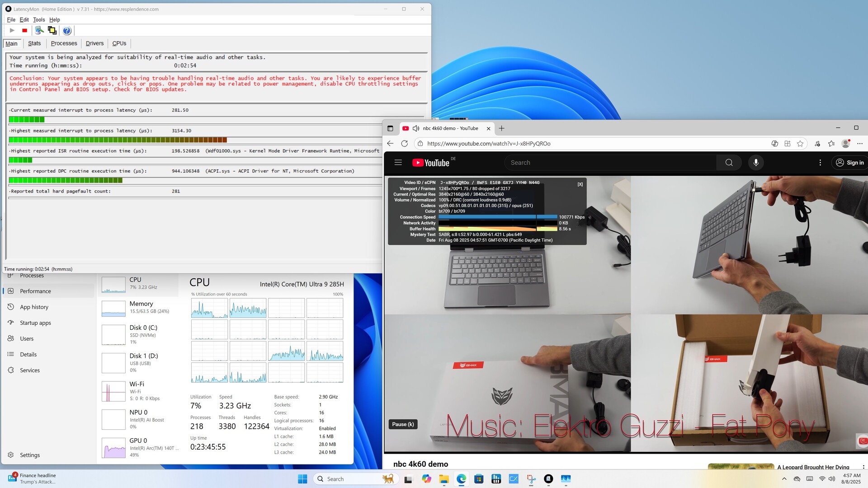Image resolution: width=868 pixels, height=488 pixels.
Task: Switch to the Stats tab in LatencyMon
Action: pos(34,43)
